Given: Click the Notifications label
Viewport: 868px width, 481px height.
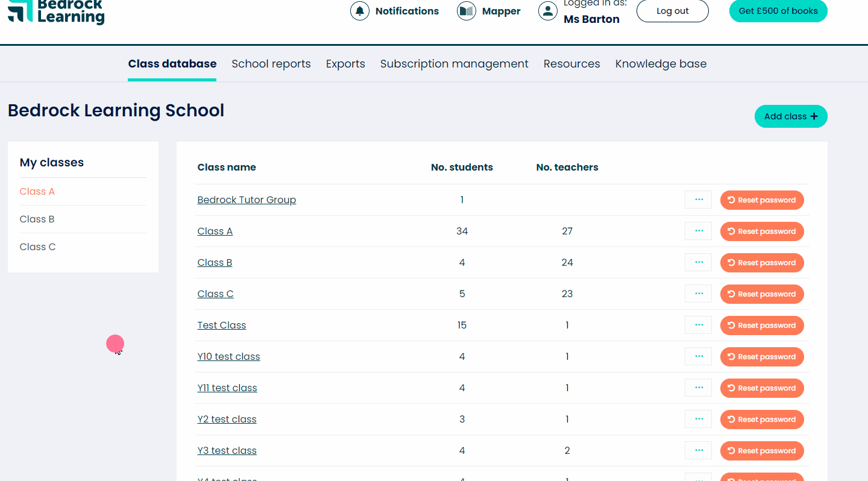Looking at the screenshot, I should [x=407, y=11].
